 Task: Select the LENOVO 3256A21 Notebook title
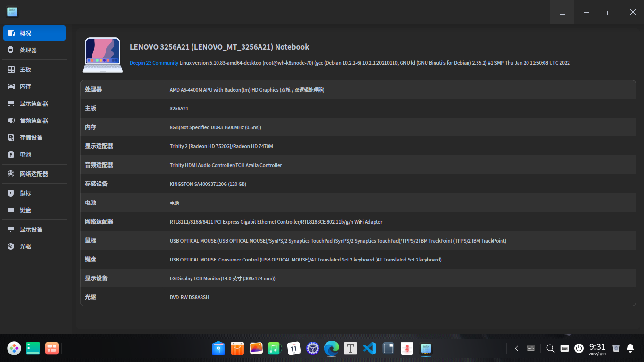(219, 47)
